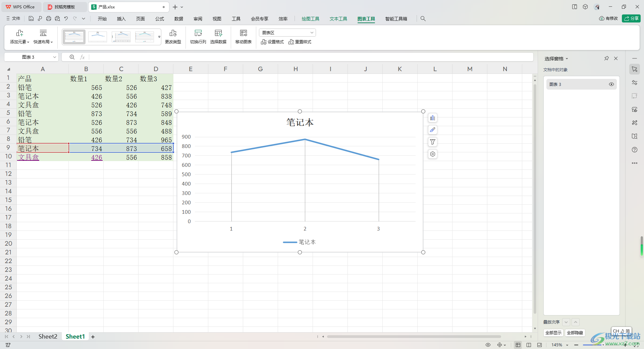Click zoom out minus on zoom slider

[x=576, y=345]
